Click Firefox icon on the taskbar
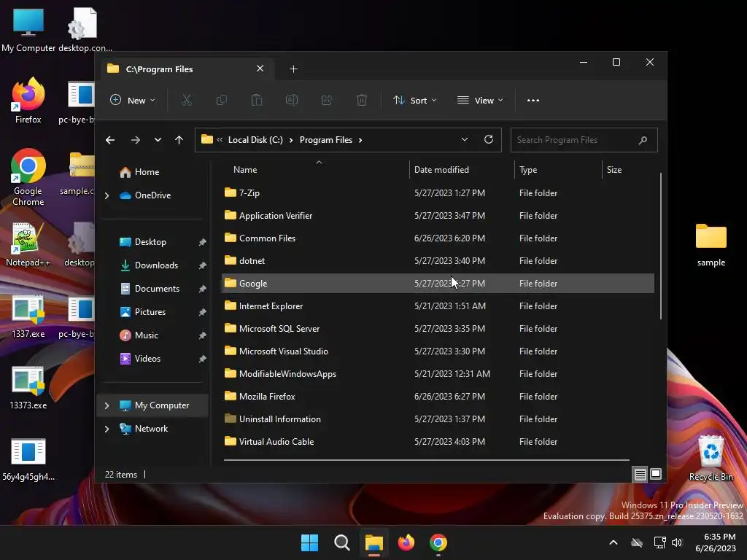Image resolution: width=747 pixels, height=560 pixels. coord(406,542)
